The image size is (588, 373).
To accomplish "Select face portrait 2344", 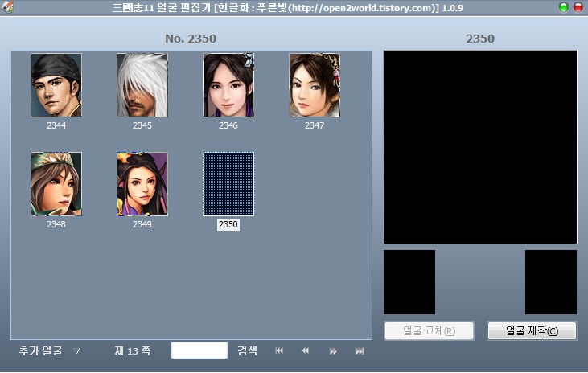I will pyautogui.click(x=56, y=85).
